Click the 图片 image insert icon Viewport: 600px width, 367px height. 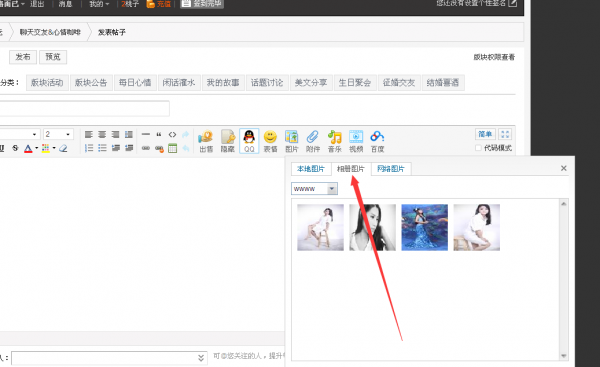tap(292, 141)
